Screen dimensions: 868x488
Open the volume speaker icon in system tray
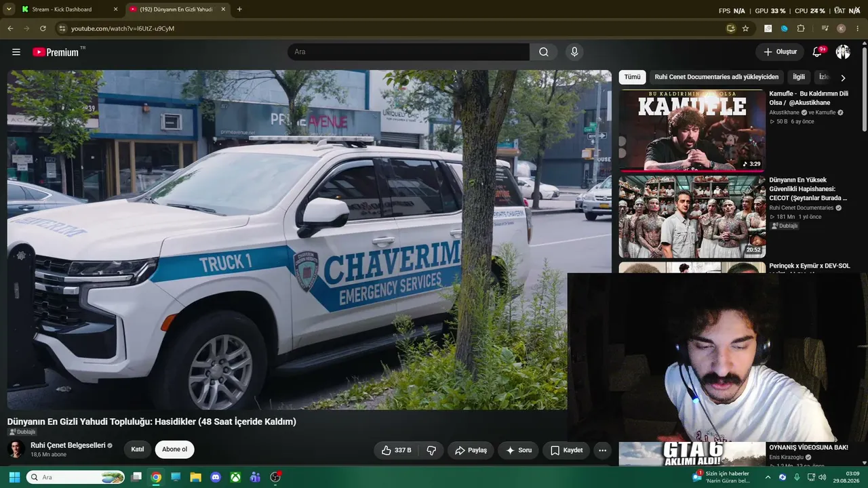[823, 477]
